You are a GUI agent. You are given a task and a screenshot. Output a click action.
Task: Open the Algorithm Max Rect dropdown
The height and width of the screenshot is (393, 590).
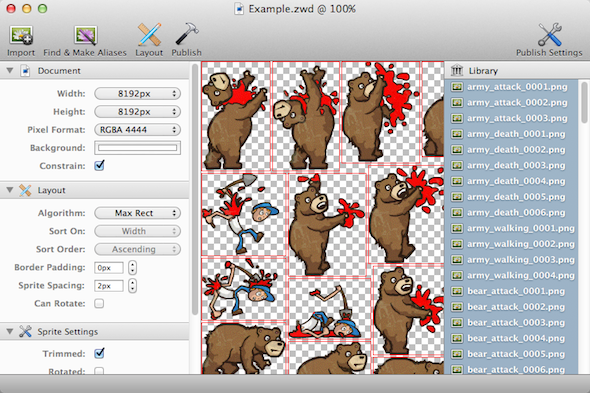[x=138, y=213]
